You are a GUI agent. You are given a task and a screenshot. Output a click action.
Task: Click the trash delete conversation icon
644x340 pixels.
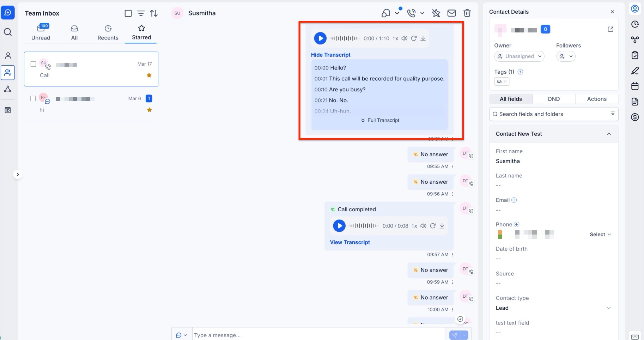coord(467,13)
